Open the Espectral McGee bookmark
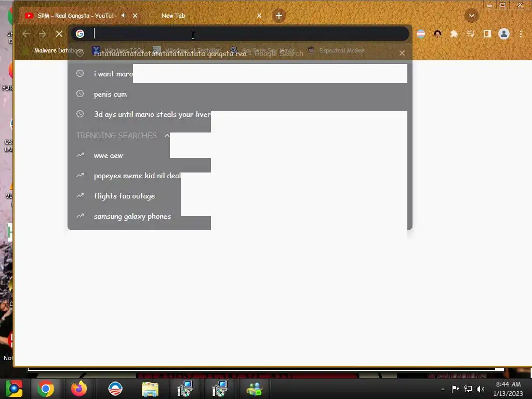The image size is (532, 399). (x=336, y=50)
